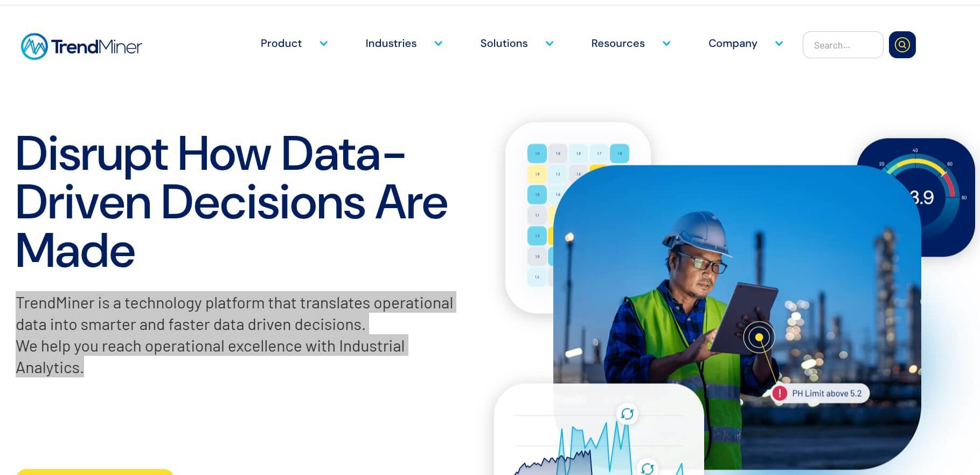This screenshot has width=980, height=475.
Task: Click the yellow button below the intro text
Action: click(x=95, y=472)
